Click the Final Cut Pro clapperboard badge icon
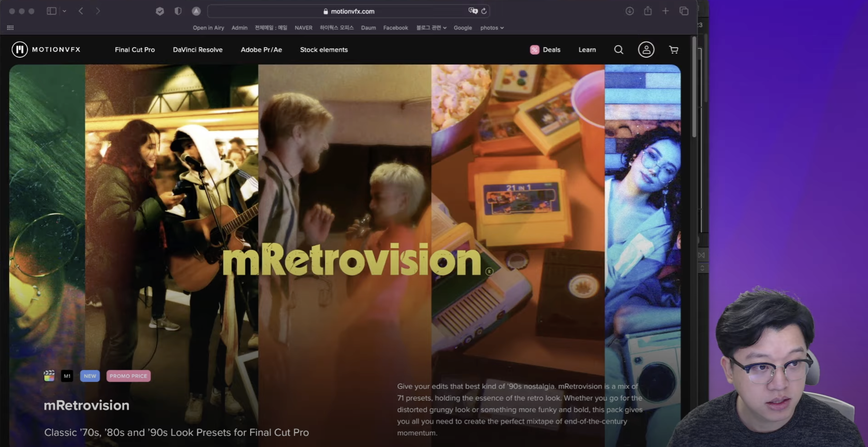868x447 pixels. 49,376
